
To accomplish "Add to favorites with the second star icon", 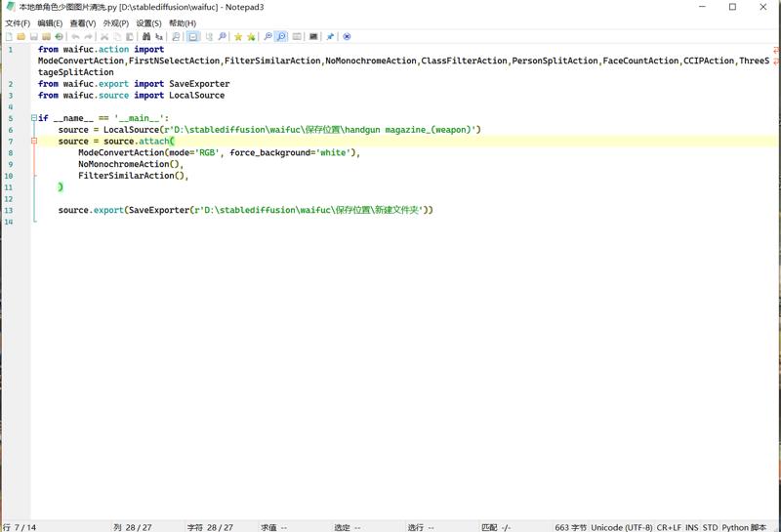I will click(251, 36).
